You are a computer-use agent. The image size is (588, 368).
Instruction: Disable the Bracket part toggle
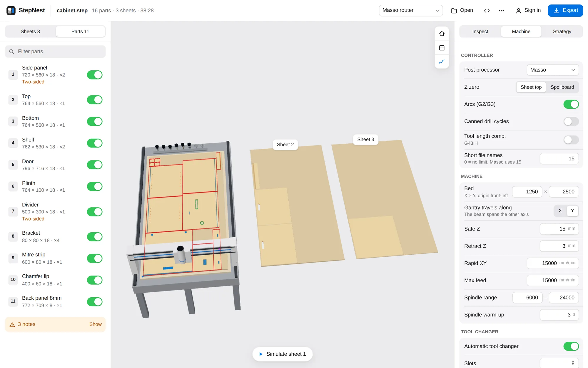pyautogui.click(x=95, y=237)
